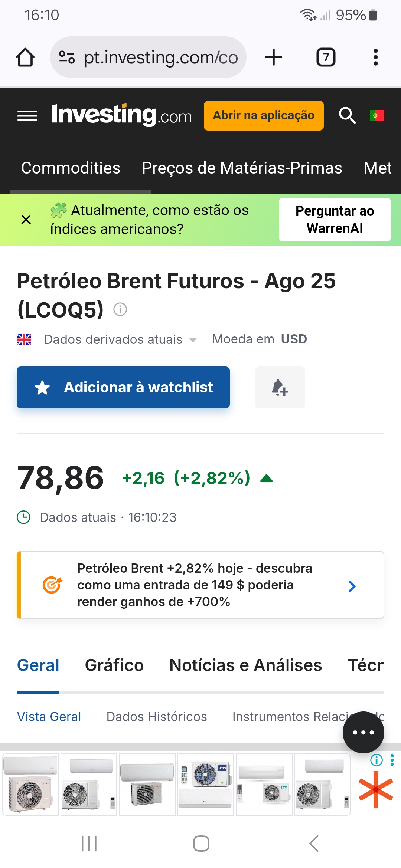Screen dimensions: 401x868
Task: Create a price alert with bell icon
Action: [x=280, y=388]
